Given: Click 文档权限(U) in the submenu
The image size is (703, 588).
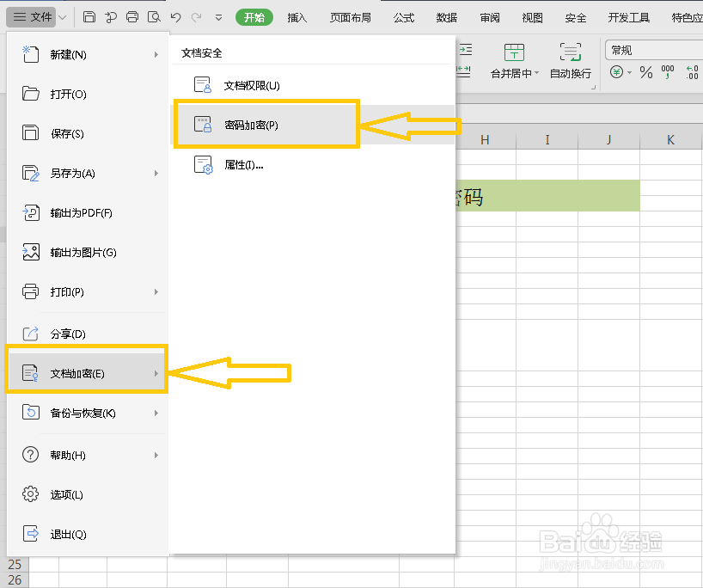Looking at the screenshot, I should tap(313, 85).
